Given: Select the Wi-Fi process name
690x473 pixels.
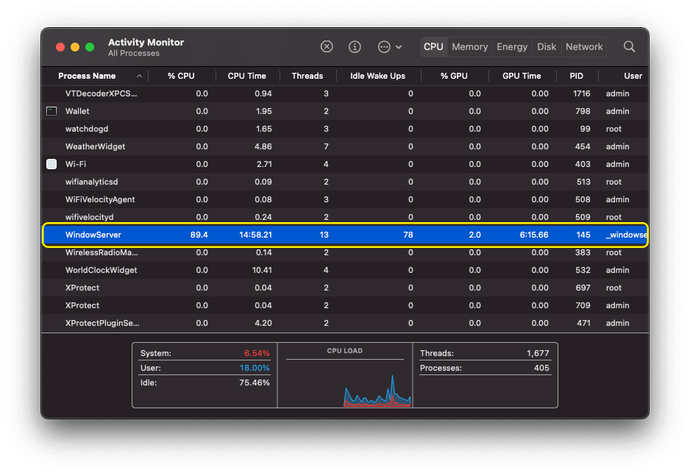Looking at the screenshot, I should (76, 164).
